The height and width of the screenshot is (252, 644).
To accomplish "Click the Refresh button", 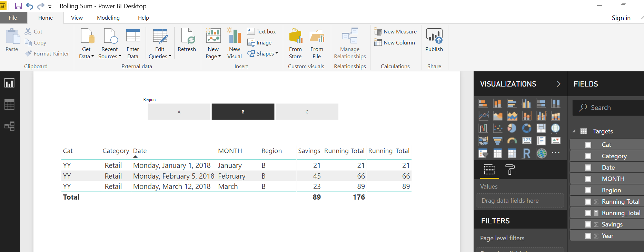I will 187,40.
